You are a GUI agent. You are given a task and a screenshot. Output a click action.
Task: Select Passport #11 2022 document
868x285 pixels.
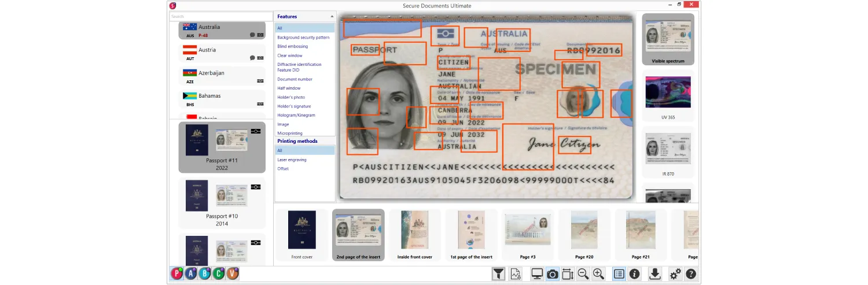point(222,147)
